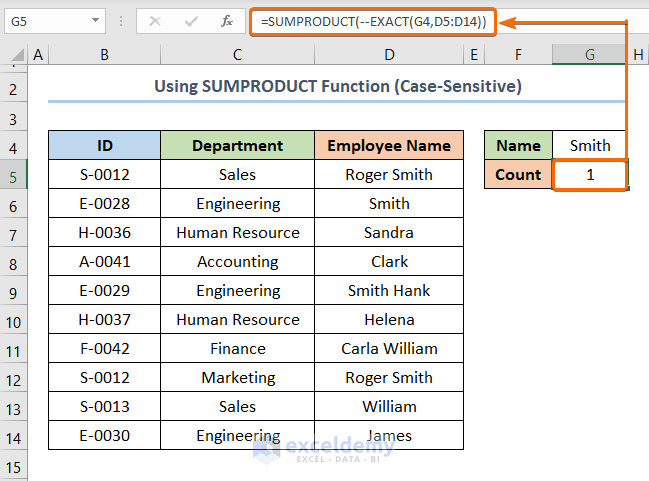This screenshot has height=481, width=649.
Task: Click the Select All corner triangle
Action: point(15,56)
